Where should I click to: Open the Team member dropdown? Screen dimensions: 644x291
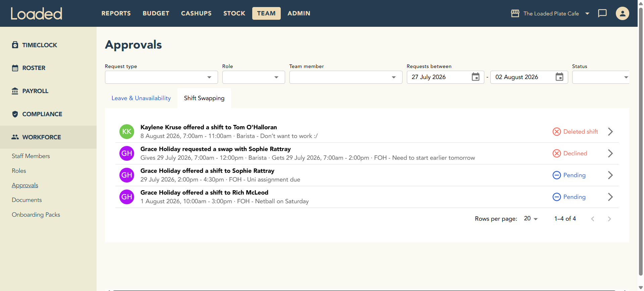(346, 77)
